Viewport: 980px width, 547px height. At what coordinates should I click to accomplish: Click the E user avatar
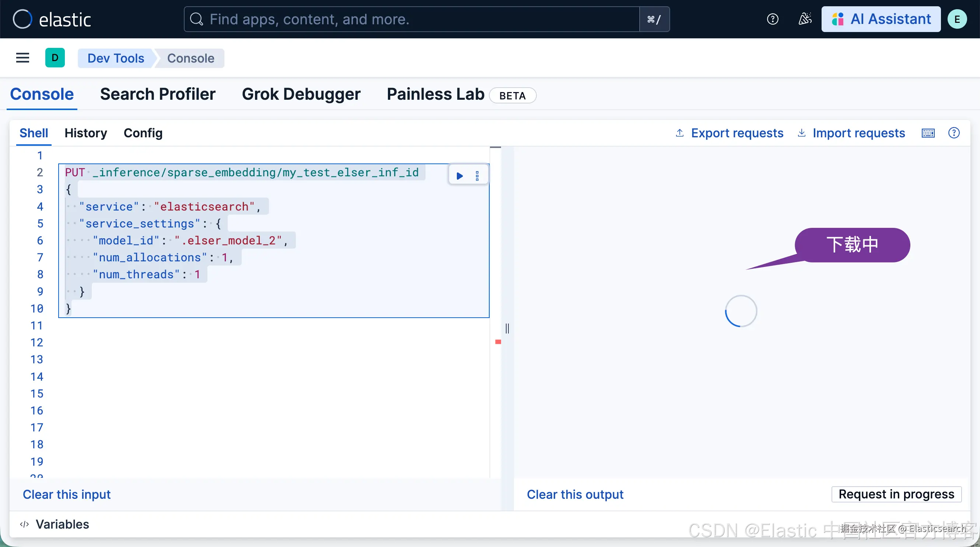(x=957, y=19)
